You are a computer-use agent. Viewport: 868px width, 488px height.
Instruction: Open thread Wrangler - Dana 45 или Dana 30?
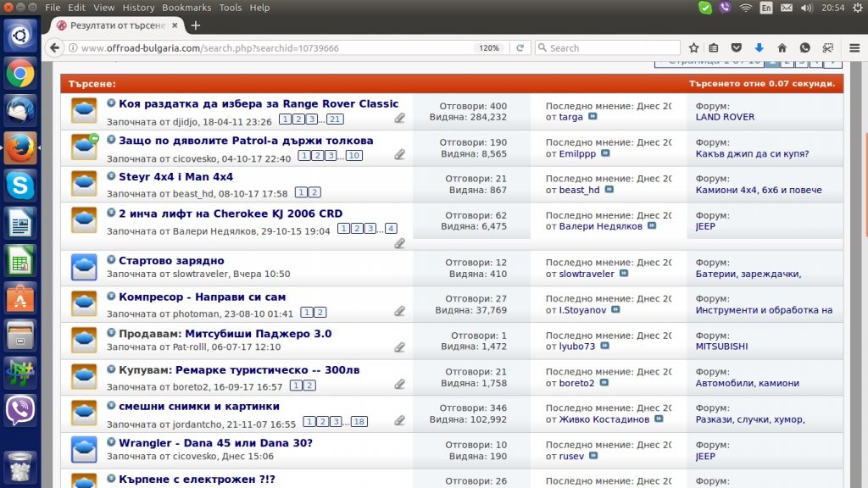click(216, 442)
